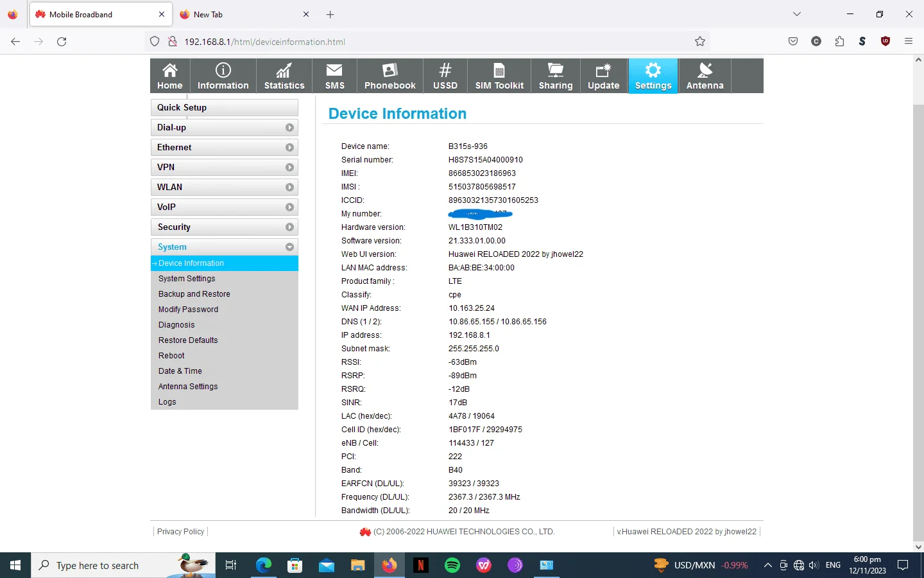Open Windows Start menu
The height and width of the screenshot is (578, 924).
(x=15, y=565)
